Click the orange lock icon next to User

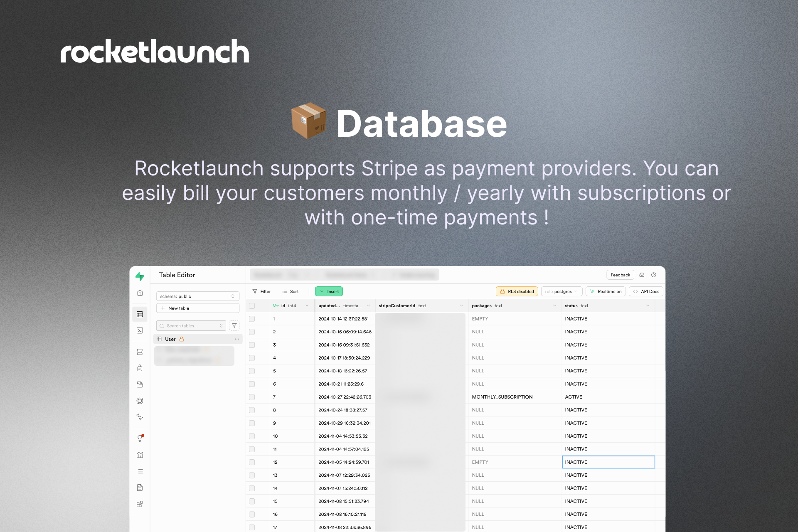tap(182, 339)
